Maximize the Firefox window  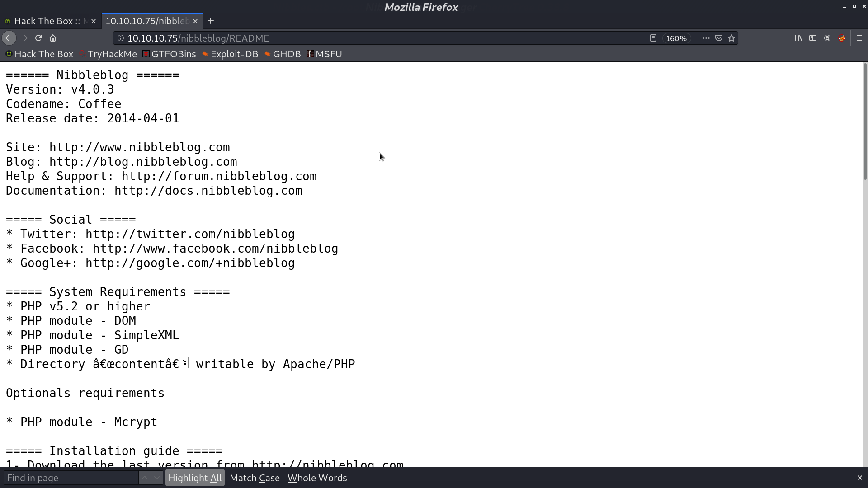pyautogui.click(x=854, y=7)
